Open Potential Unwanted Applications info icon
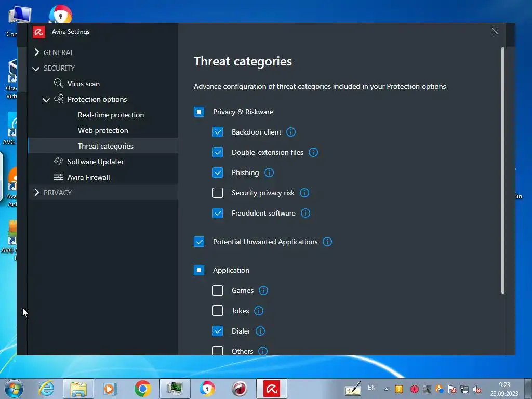The image size is (532, 399). (x=327, y=242)
